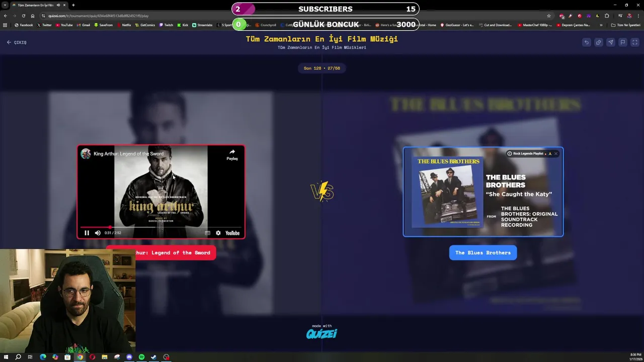Open the Deprem Çantası bookmark
The height and width of the screenshot is (362, 644).
[x=573, y=25]
